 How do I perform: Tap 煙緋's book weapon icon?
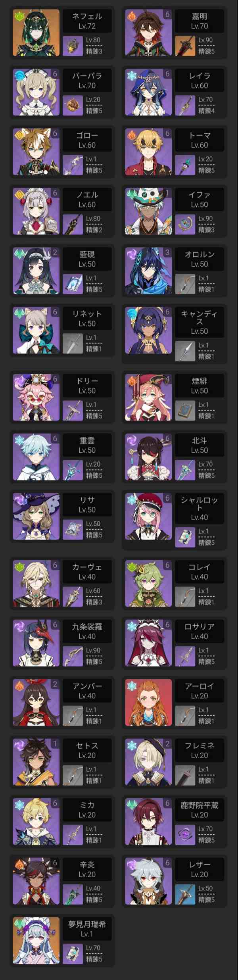(185, 411)
